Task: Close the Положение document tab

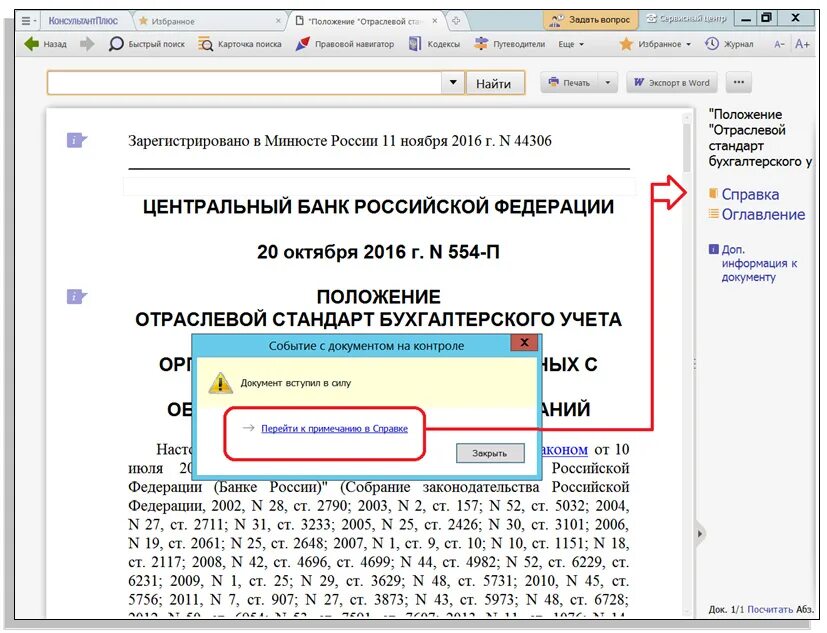Action: 435,21
